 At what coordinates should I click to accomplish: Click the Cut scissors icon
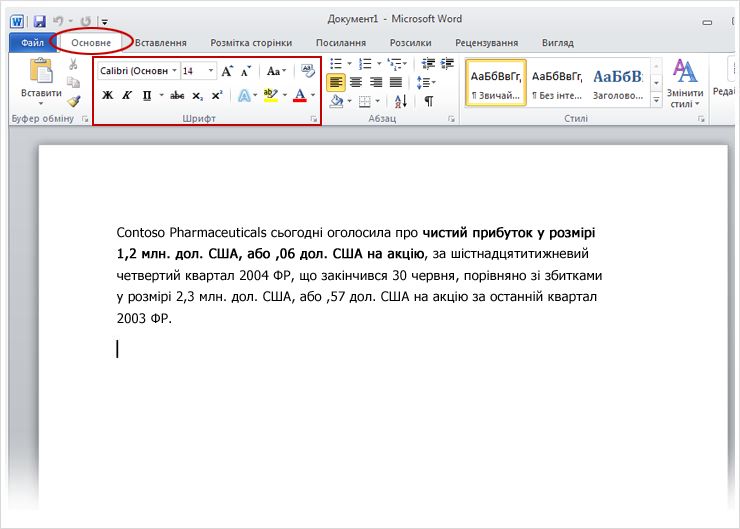coord(73,64)
